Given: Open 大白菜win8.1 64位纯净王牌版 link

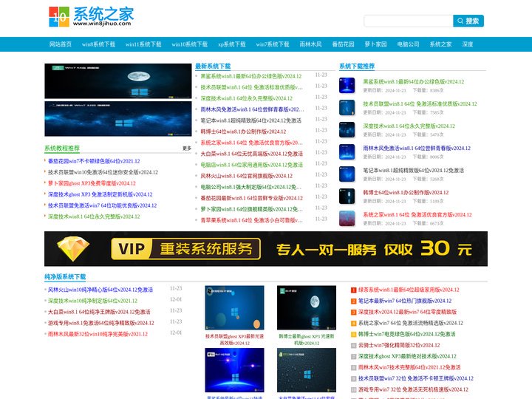Looking at the screenshot, I should pos(99,312).
